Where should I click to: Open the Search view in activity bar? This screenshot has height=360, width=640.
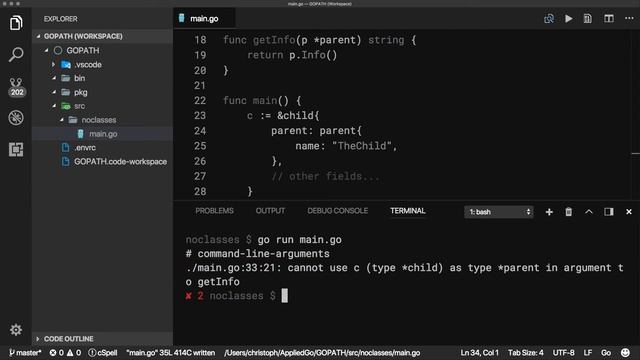point(16,54)
